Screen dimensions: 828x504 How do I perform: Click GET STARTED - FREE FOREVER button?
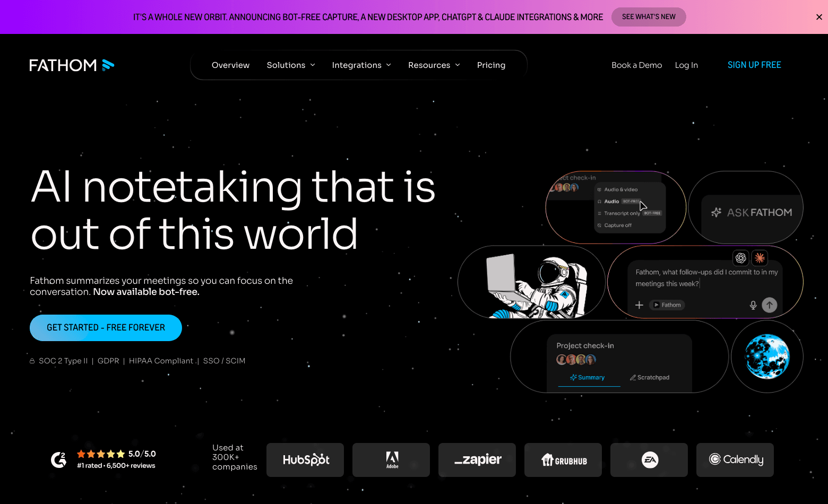coord(106,328)
